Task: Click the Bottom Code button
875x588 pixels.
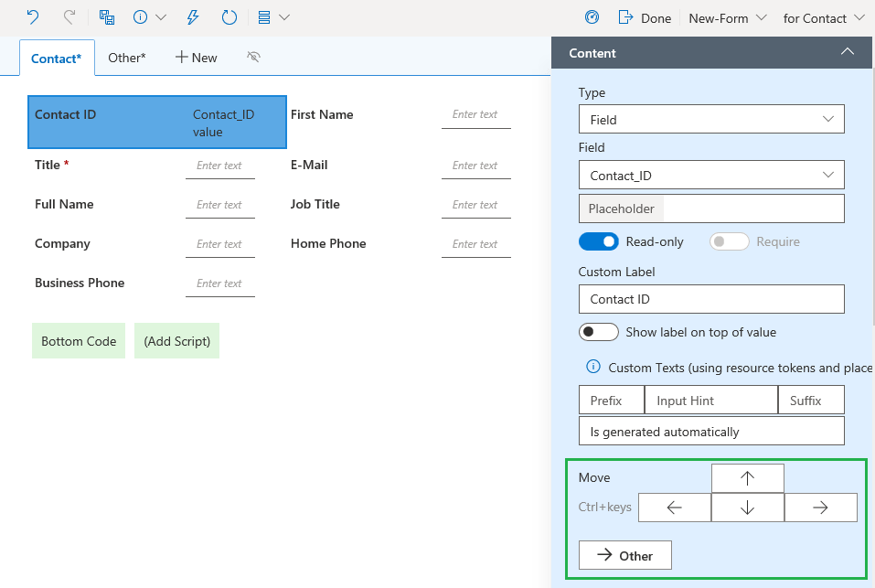Action: coord(79,341)
